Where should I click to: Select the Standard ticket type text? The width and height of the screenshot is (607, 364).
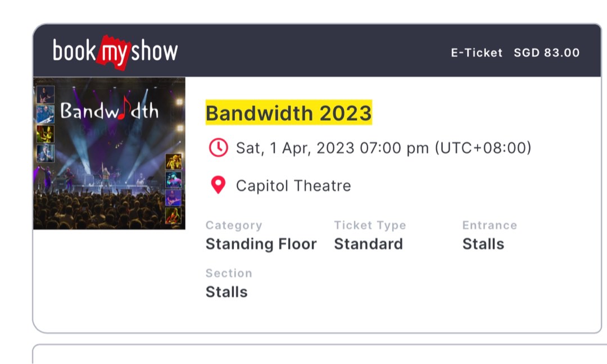pyautogui.click(x=368, y=244)
